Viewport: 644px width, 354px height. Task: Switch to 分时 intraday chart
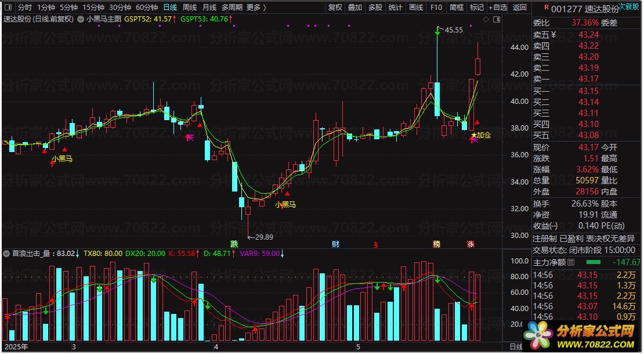[x=25, y=7]
